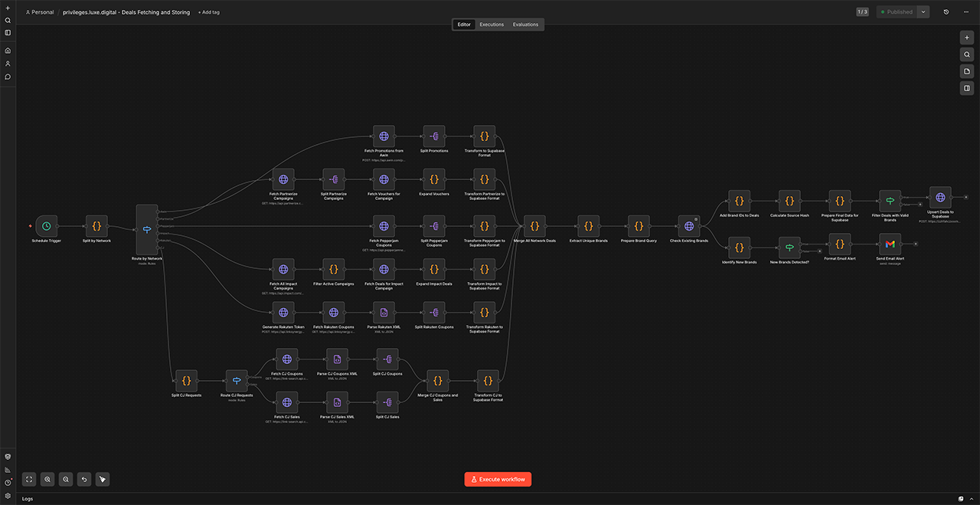This screenshot has width=980, height=505.
Task: Click the plus output handle after Send Email Alert
Action: click(915, 244)
